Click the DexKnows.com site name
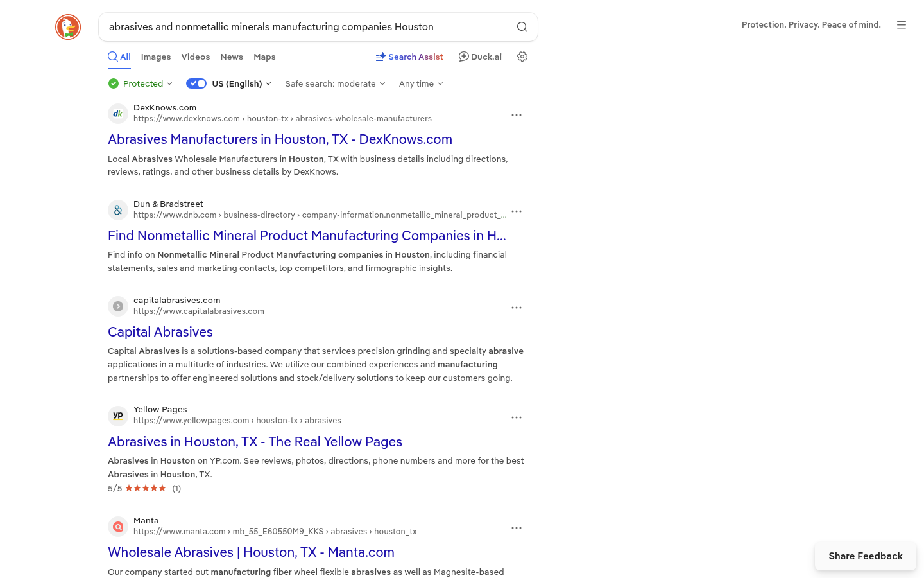The width and height of the screenshot is (924, 578). pyautogui.click(x=165, y=108)
